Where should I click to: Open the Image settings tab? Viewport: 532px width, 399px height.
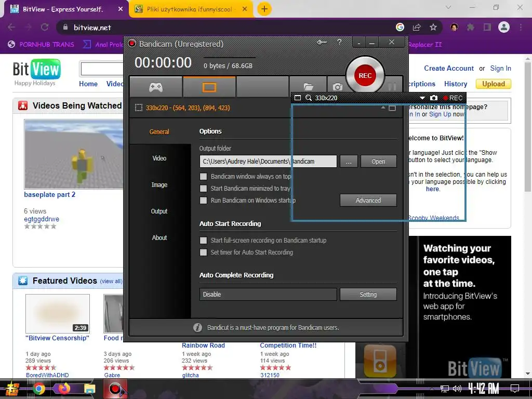159,184
